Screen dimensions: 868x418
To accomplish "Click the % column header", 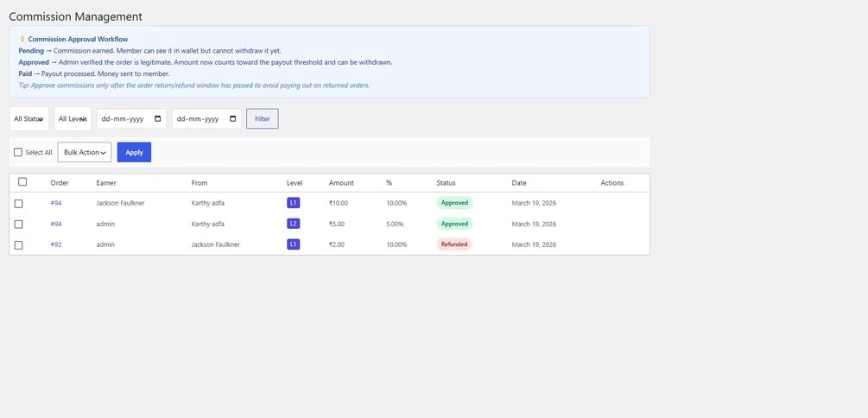I will (390, 183).
